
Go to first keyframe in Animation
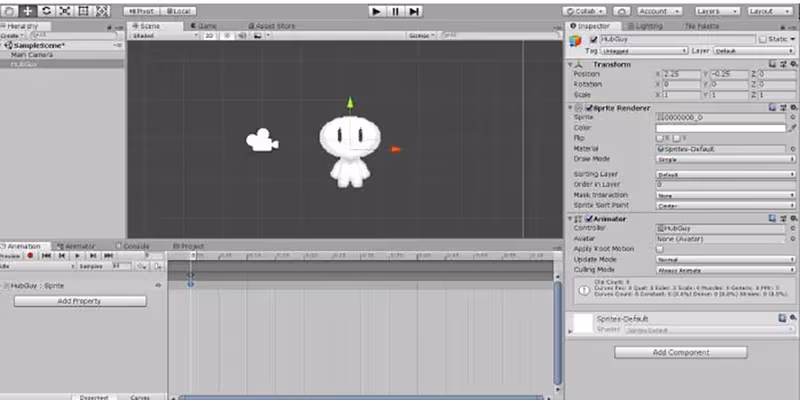(46, 256)
